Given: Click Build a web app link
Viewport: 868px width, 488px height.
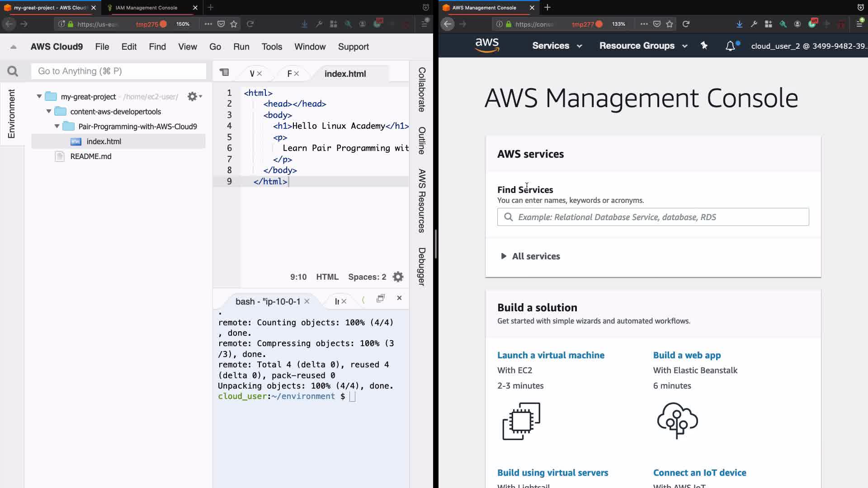Looking at the screenshot, I should point(687,355).
